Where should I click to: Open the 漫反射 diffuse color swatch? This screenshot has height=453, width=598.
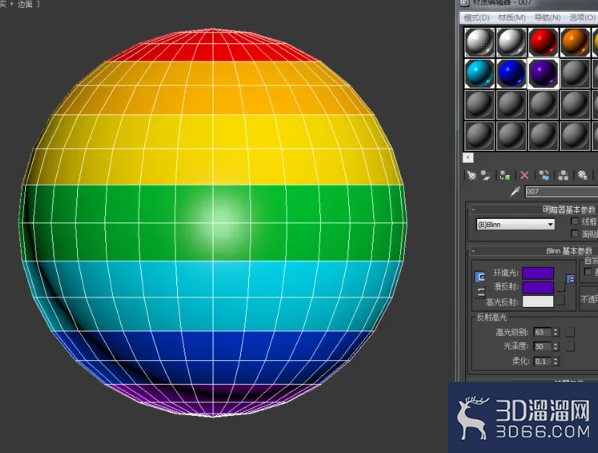[x=538, y=288]
